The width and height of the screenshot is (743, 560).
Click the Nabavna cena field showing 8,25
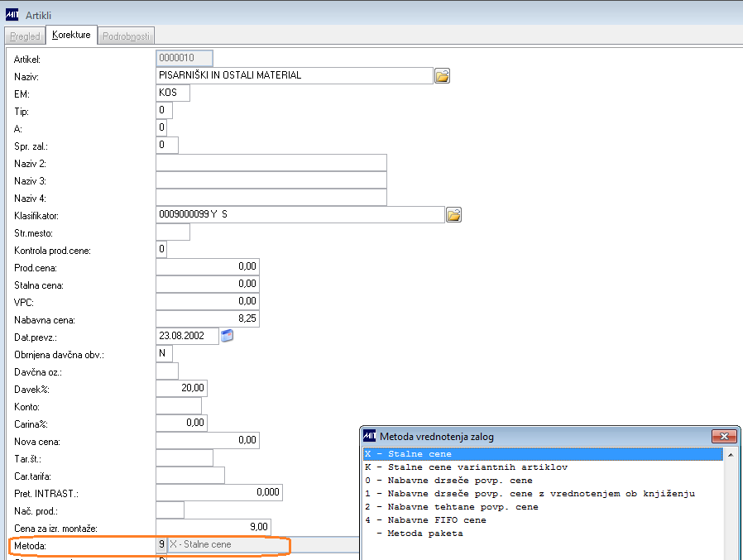(208, 318)
